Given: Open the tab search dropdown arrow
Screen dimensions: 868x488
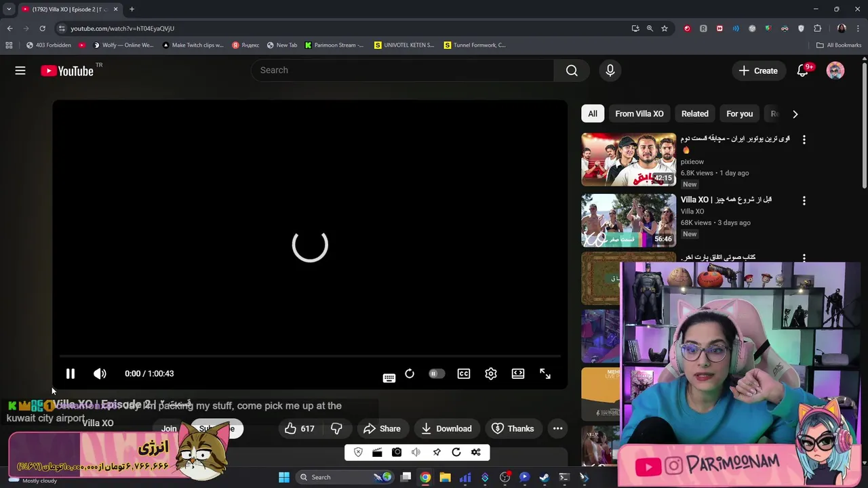Looking at the screenshot, I should (x=9, y=9).
